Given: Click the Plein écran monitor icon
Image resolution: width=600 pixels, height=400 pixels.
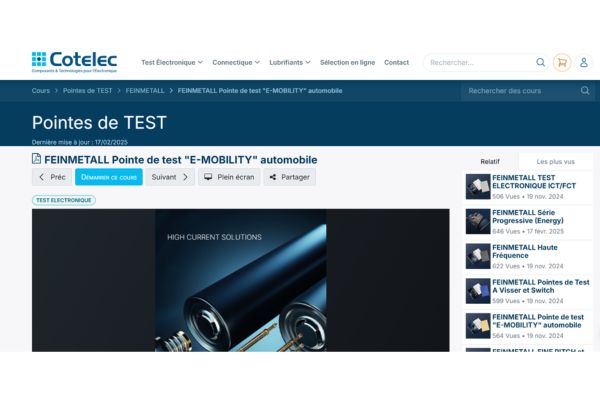Looking at the screenshot, I should click(208, 177).
